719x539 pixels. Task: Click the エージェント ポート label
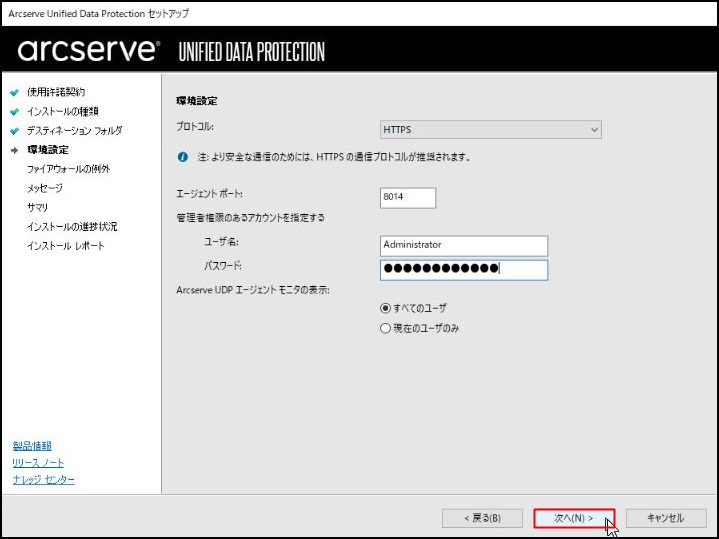click(x=210, y=194)
